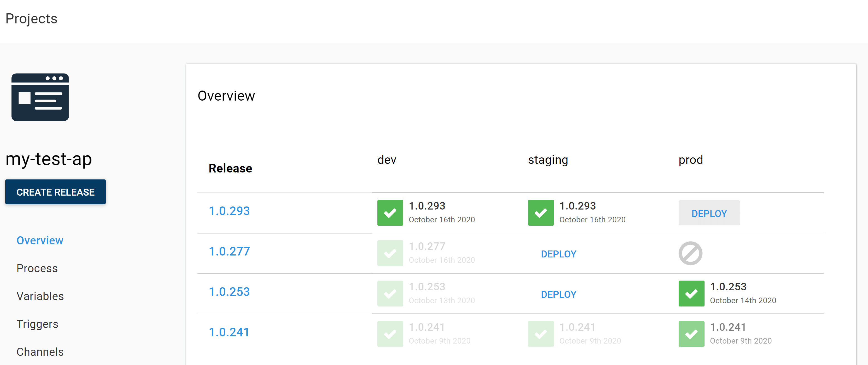Deploy release 1.0.253 to staging
The height and width of the screenshot is (365, 868).
tap(559, 295)
